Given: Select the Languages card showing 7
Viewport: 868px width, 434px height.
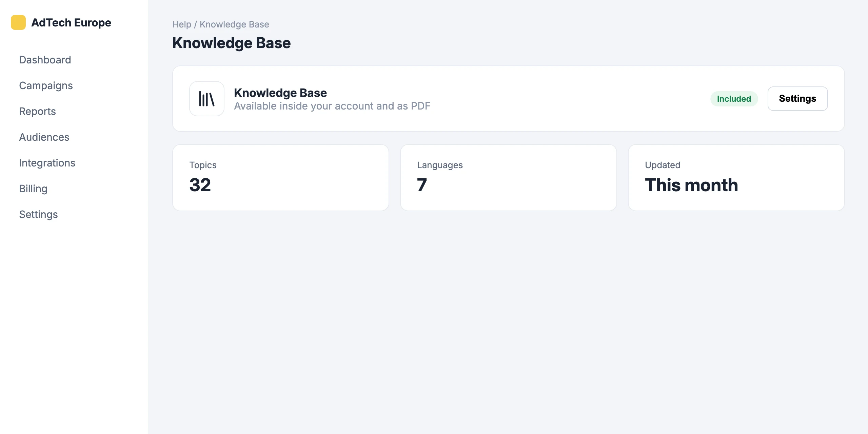Looking at the screenshot, I should [x=509, y=178].
